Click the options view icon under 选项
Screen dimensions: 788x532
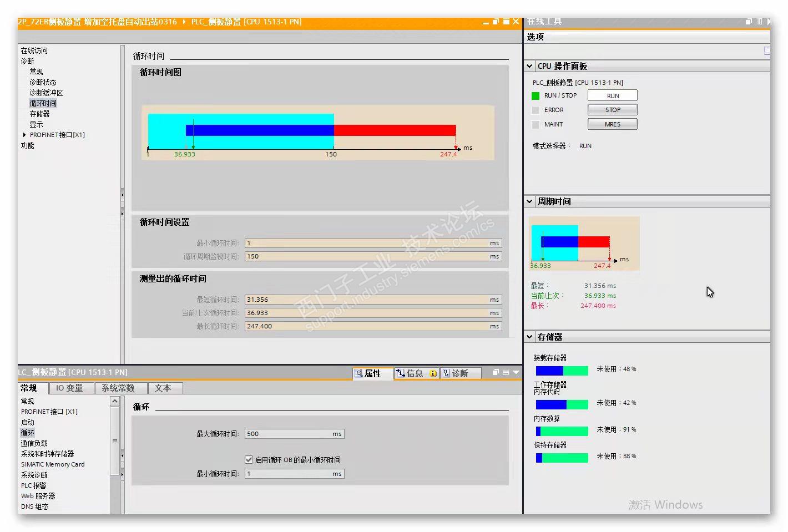point(767,50)
